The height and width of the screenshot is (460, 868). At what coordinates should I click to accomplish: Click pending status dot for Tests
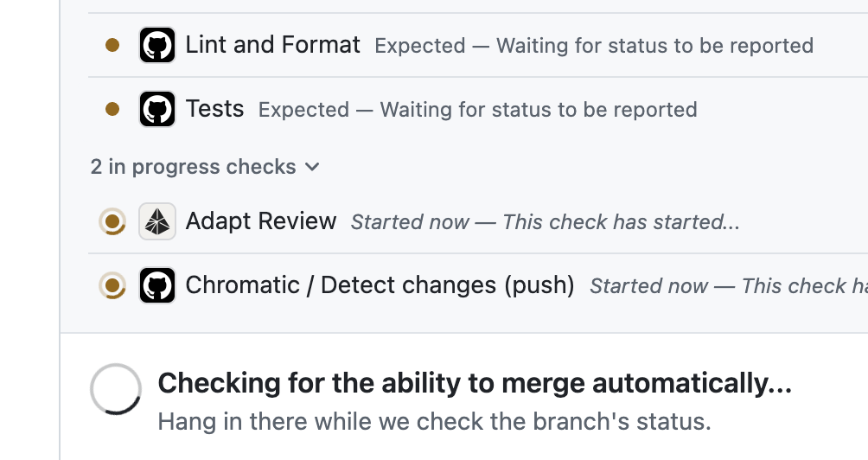coord(112,109)
